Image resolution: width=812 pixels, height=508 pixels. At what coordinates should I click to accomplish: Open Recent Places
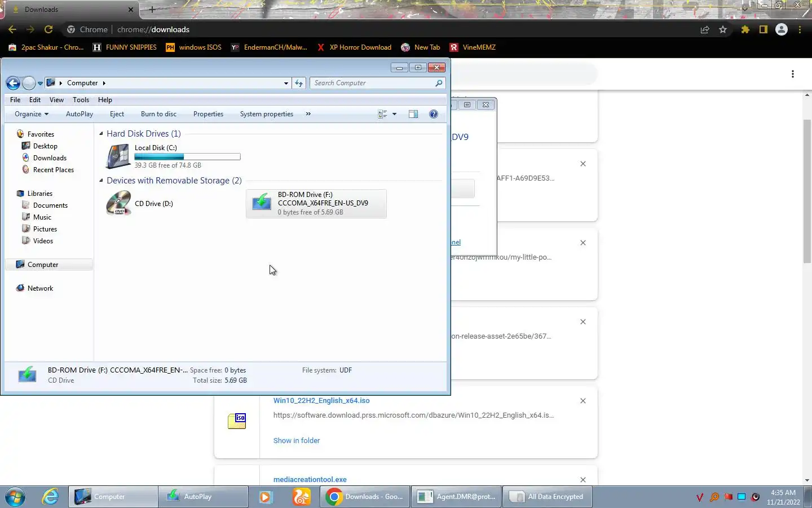click(x=53, y=170)
